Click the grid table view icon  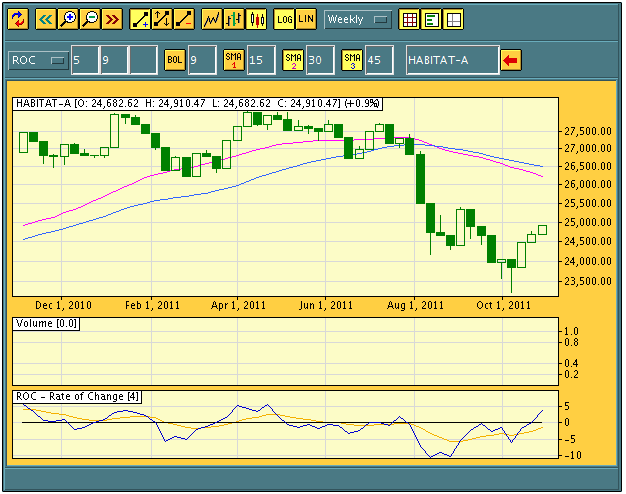click(409, 19)
